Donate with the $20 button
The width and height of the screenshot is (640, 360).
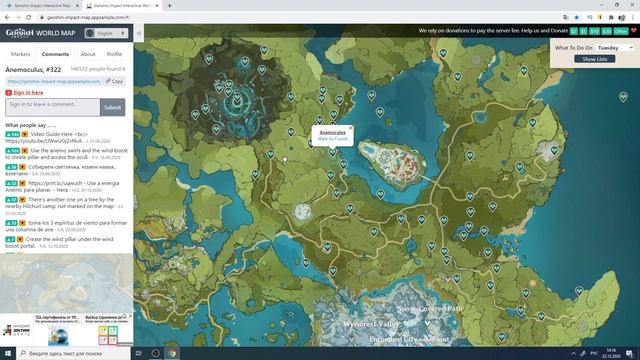pyautogui.click(x=607, y=31)
